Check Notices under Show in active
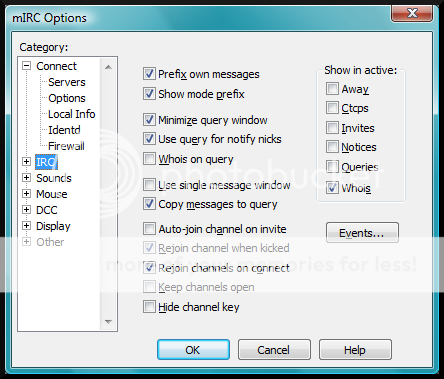 pos(332,147)
